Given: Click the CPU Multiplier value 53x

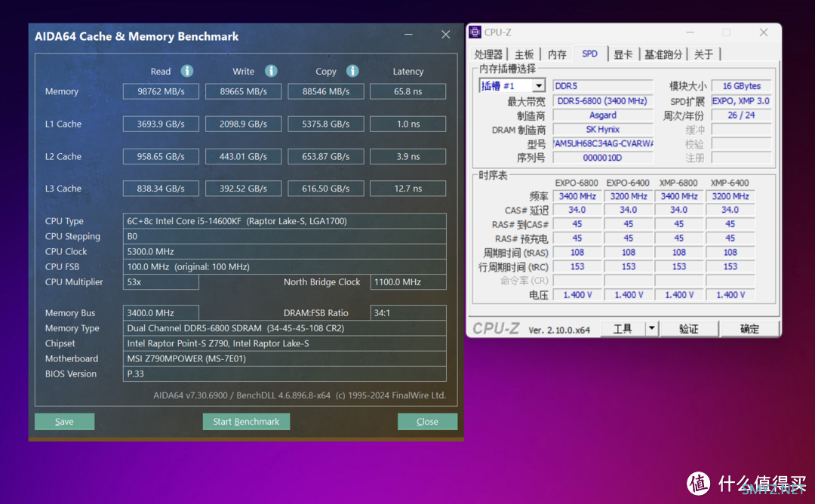Looking at the screenshot, I should coord(161,282).
